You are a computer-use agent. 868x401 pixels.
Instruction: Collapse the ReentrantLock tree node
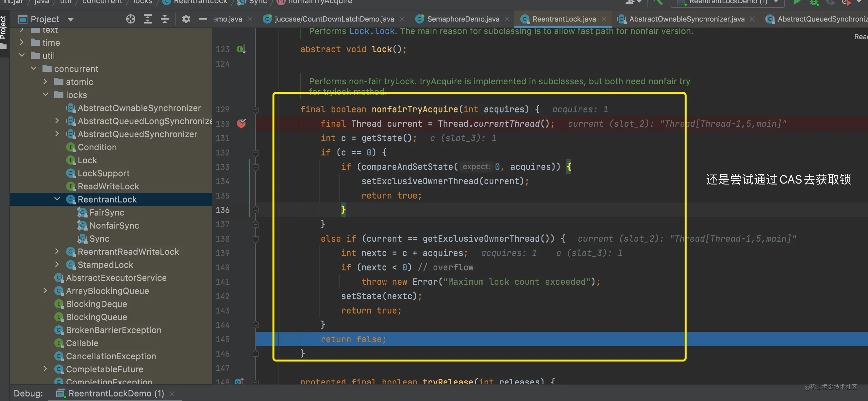coord(57,199)
